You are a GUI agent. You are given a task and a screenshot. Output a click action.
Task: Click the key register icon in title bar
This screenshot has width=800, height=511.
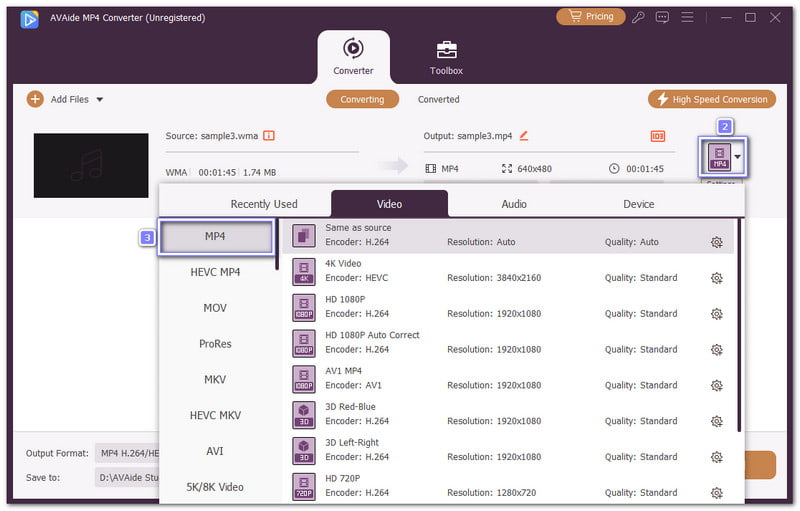[664, 17]
